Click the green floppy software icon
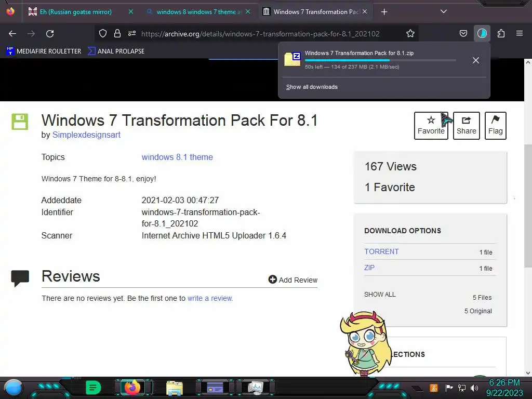The image size is (532, 399). point(20,122)
